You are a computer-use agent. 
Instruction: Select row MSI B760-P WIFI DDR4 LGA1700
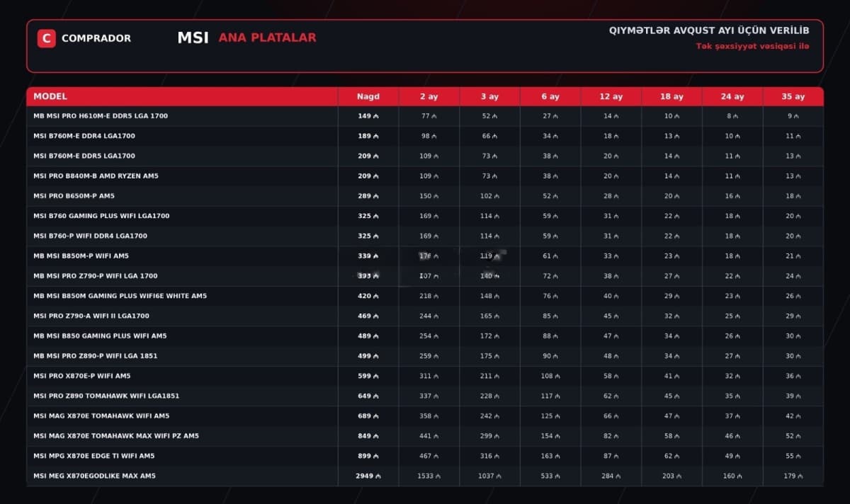[425, 236]
